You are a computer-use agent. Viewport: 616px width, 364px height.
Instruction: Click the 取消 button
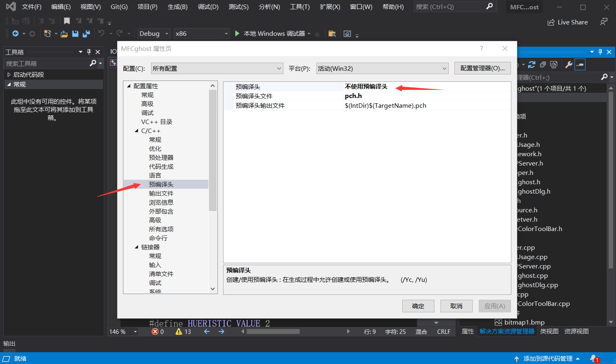[x=456, y=306]
